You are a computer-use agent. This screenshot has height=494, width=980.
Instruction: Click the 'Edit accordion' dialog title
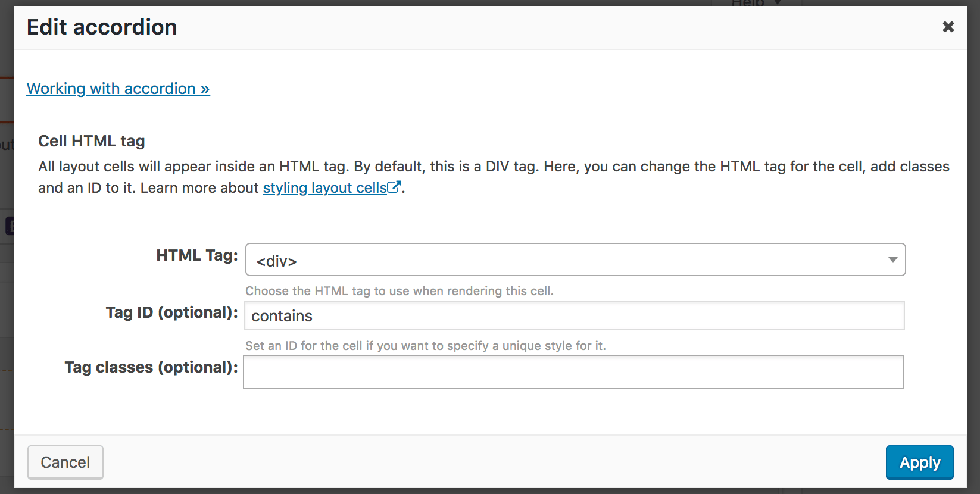point(102,27)
